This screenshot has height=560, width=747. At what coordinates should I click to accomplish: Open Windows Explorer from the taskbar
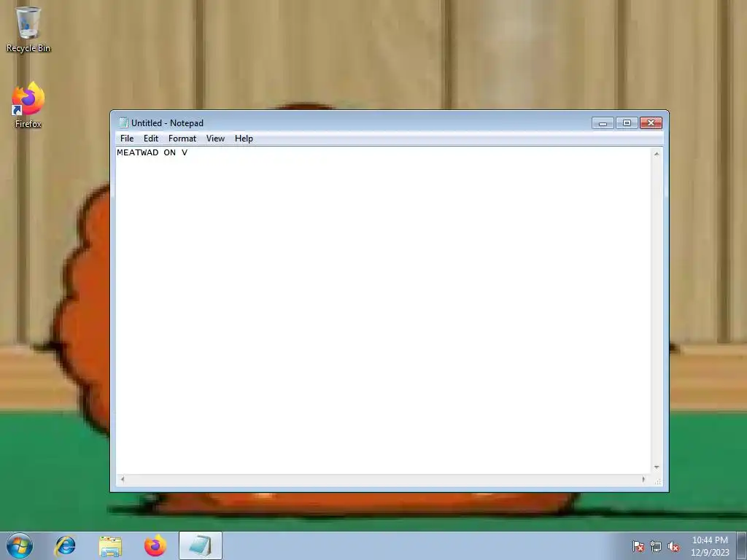click(110, 545)
